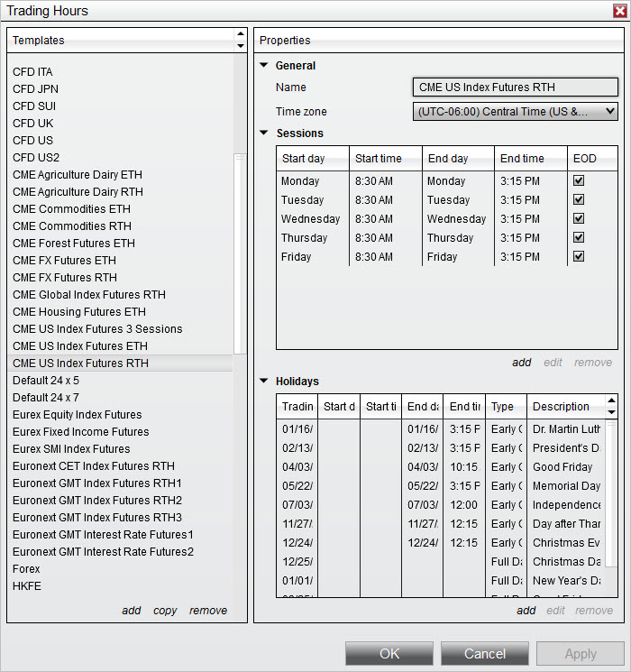
Task: Collapse the General section
Action: click(264, 65)
